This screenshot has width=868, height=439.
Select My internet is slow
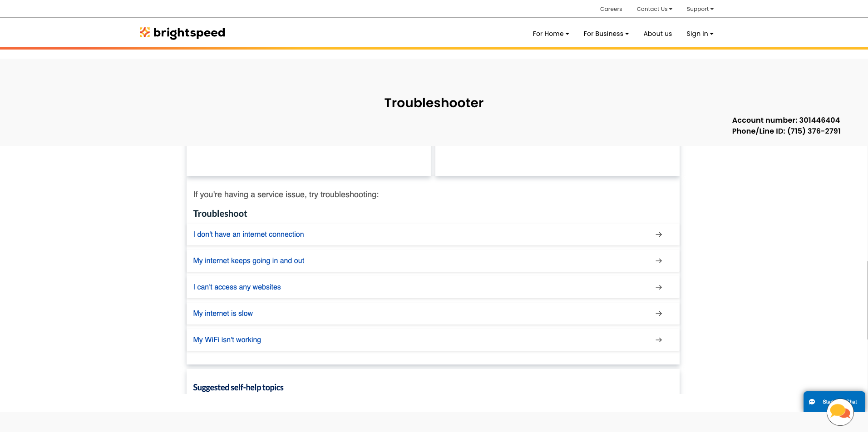(x=223, y=314)
